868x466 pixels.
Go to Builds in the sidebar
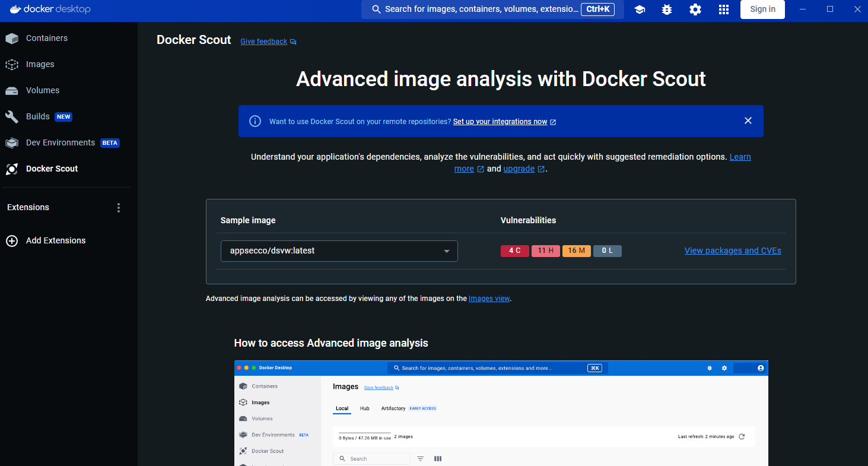pyautogui.click(x=38, y=116)
